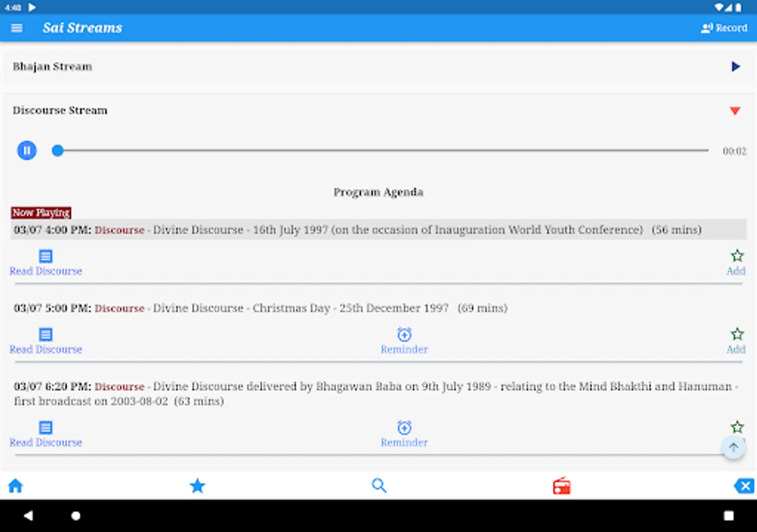Viewport: 757px width, 532px height.
Task: Open Read Discourse icon for Christmas Day discourse
Action: (46, 335)
